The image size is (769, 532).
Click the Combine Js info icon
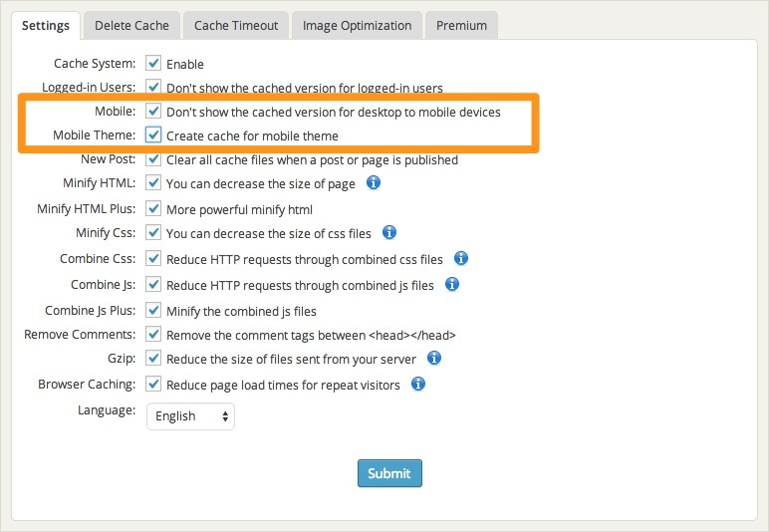[x=452, y=284]
